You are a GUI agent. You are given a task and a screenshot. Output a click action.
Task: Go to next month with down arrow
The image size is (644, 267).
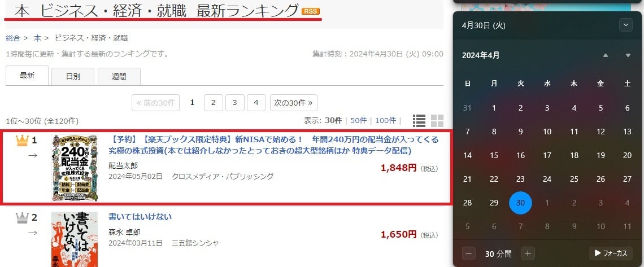click(628, 55)
